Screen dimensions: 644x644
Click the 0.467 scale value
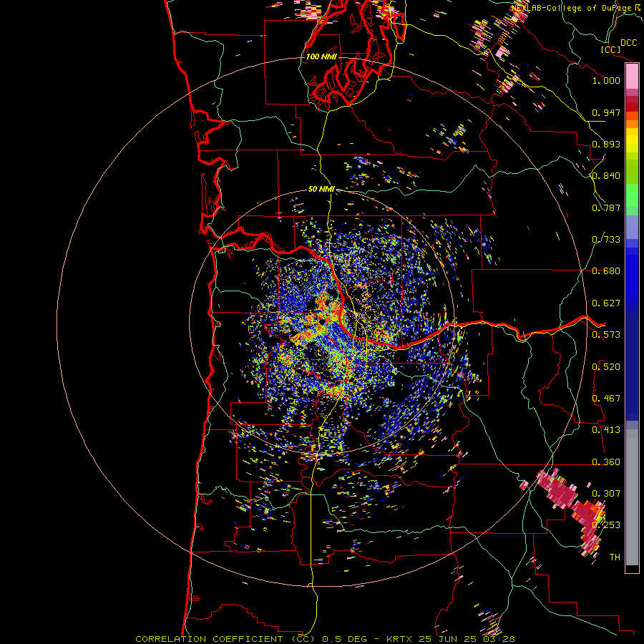(606, 399)
